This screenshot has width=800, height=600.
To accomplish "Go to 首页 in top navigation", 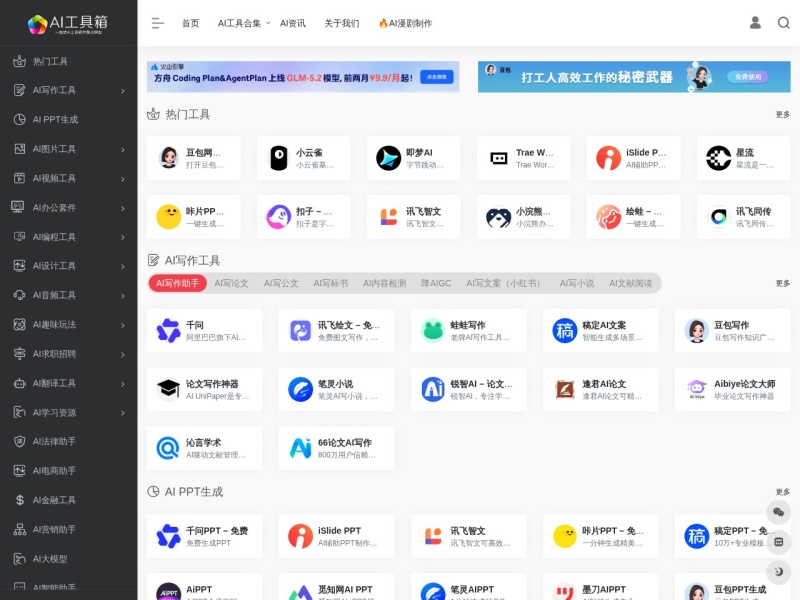I will click(190, 23).
